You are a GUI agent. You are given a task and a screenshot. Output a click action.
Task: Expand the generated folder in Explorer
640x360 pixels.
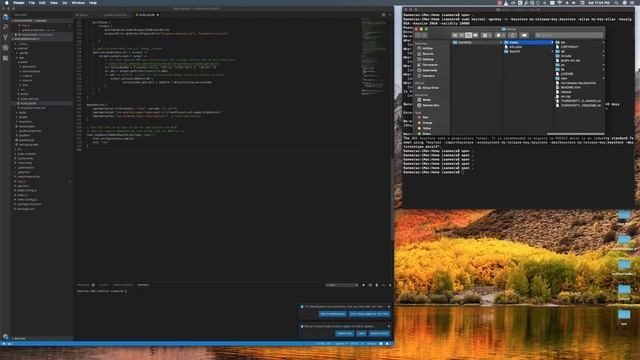[x=29, y=67]
